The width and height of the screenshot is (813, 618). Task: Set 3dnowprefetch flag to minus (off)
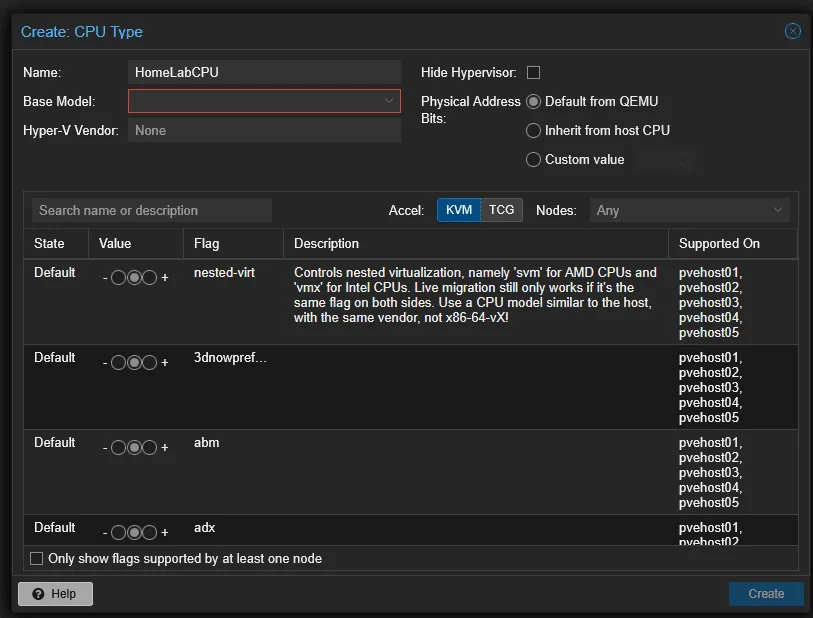(118, 362)
